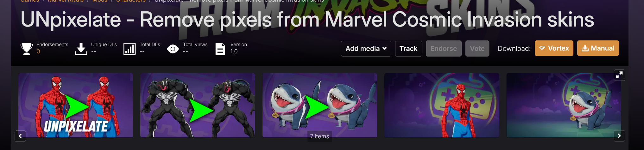Download the mod with Vortex

click(x=554, y=48)
